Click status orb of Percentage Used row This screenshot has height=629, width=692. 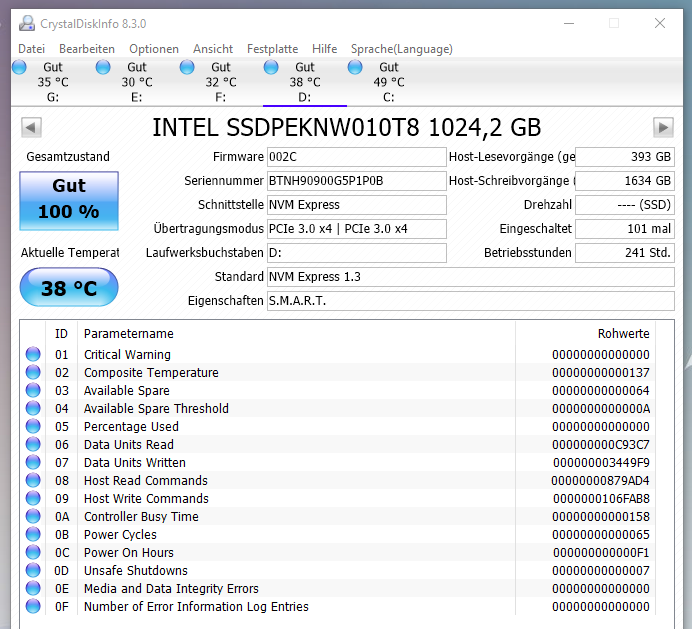(33, 426)
